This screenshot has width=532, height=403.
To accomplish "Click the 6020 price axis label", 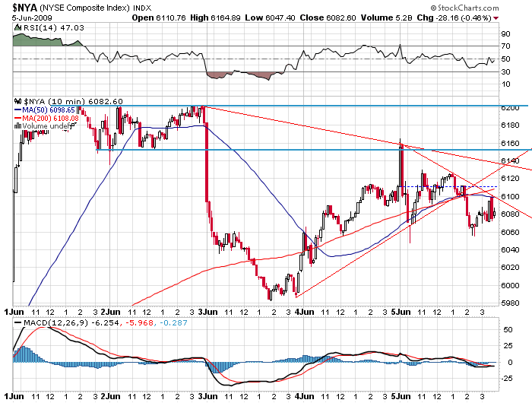I will click(510, 267).
